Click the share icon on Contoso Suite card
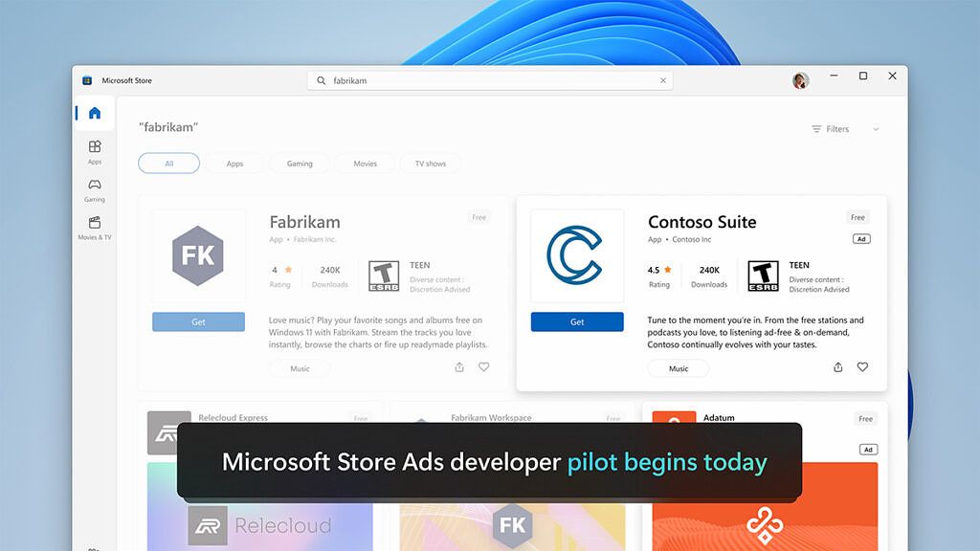This screenshot has width=980, height=551. click(837, 366)
